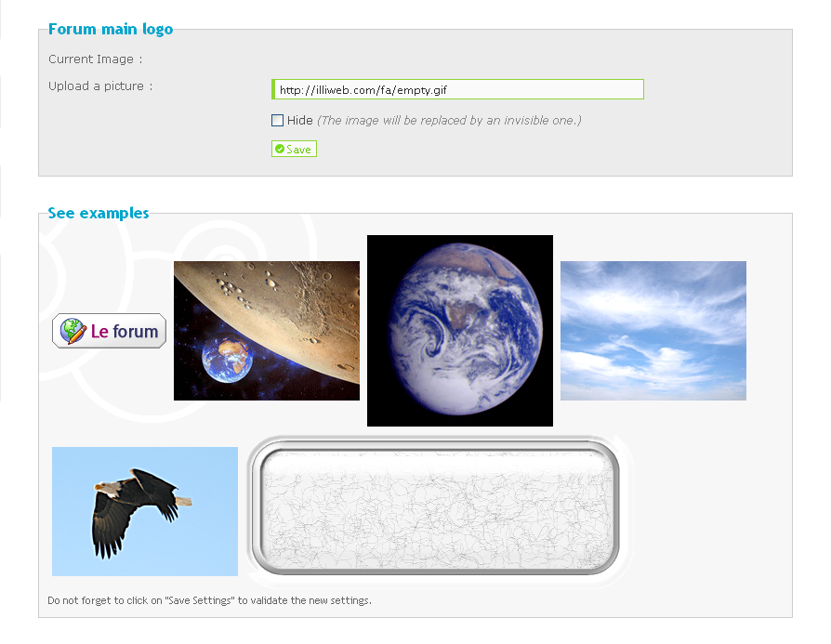Click the green checkmark icon on Save
This screenshot has width=831, height=644.
point(280,149)
